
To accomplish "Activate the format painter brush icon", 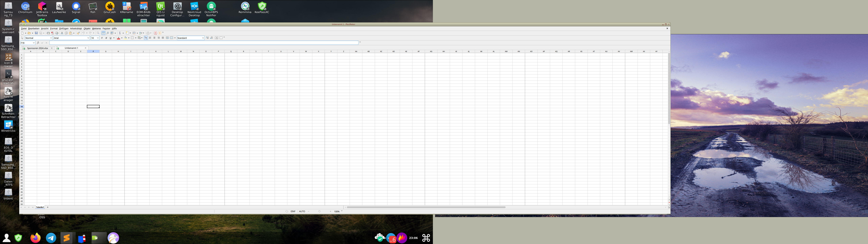I will [x=78, y=33].
